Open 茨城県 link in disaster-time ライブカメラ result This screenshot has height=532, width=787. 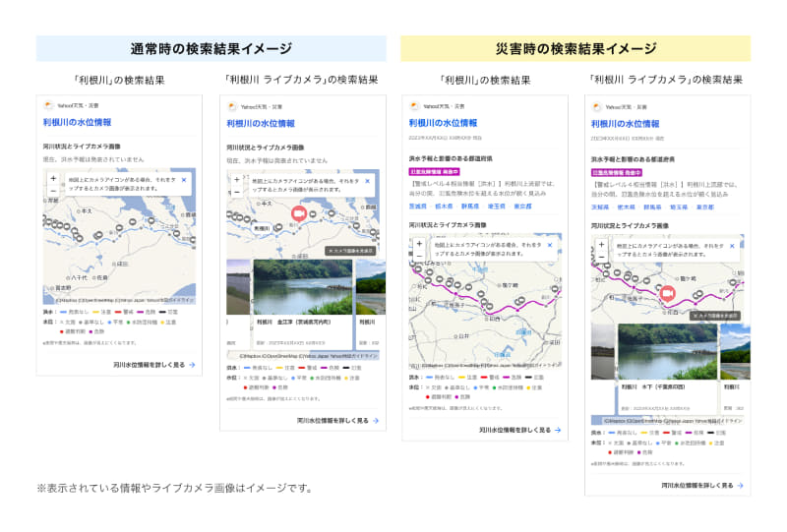coord(600,207)
